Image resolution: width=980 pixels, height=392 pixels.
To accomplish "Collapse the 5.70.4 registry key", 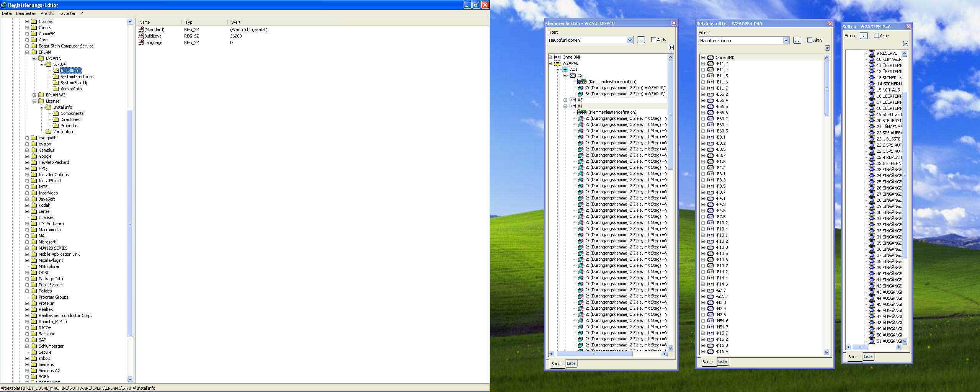I will coord(42,64).
